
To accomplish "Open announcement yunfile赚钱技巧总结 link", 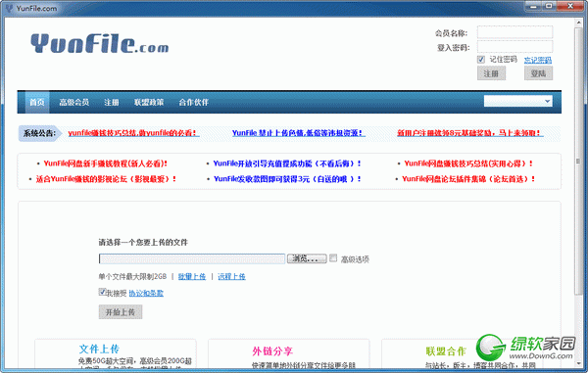I will tap(133, 133).
